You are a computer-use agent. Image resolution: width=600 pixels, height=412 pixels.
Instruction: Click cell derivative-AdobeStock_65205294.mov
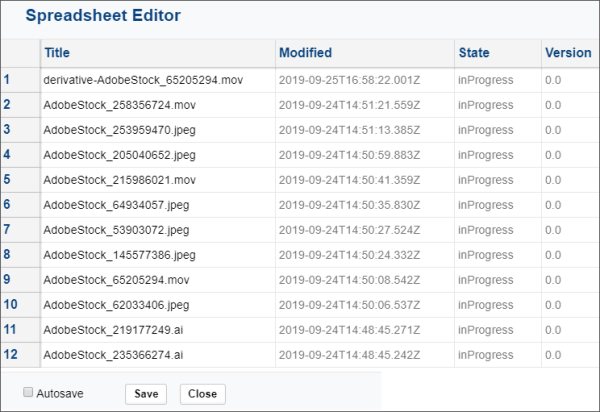[158, 80]
